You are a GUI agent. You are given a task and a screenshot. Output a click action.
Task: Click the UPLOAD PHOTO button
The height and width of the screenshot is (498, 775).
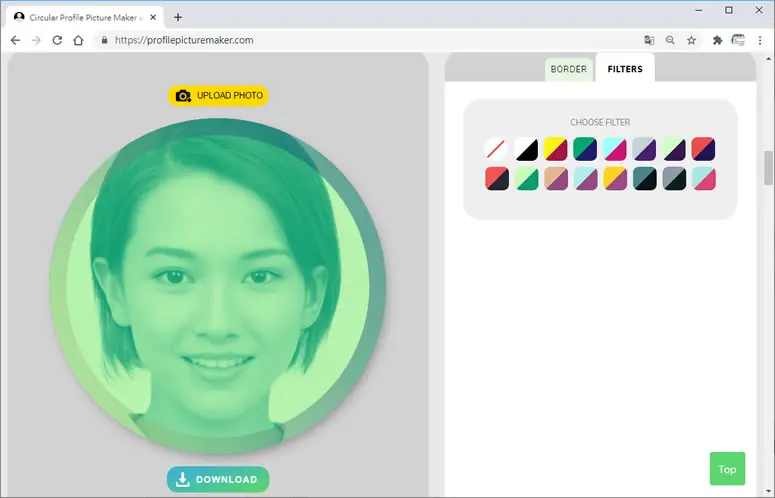click(218, 95)
